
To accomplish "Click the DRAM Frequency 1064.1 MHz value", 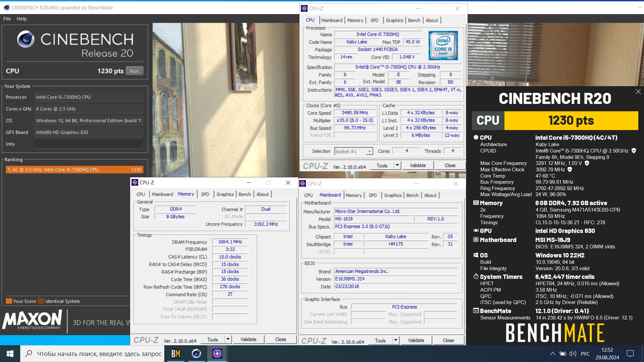I will 230,242.
